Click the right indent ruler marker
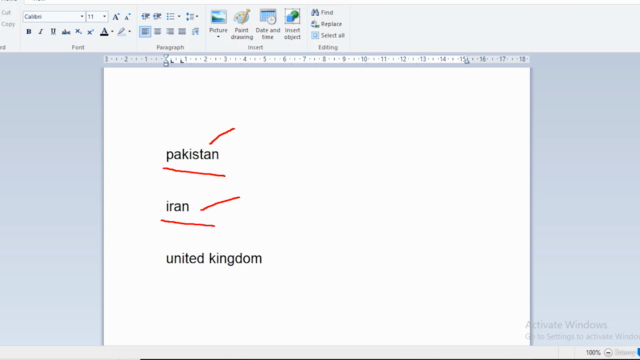Image resolution: width=640 pixels, height=360 pixels. tap(467, 62)
